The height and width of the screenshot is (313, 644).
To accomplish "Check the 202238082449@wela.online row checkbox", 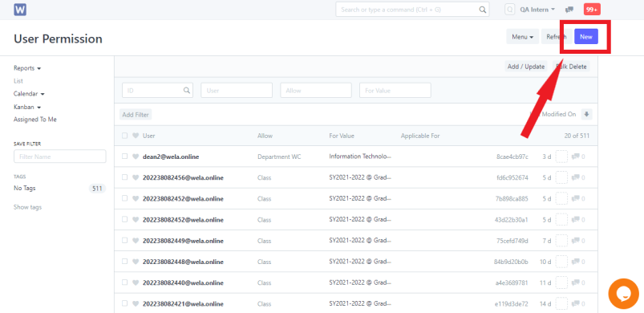I will 125,241.
